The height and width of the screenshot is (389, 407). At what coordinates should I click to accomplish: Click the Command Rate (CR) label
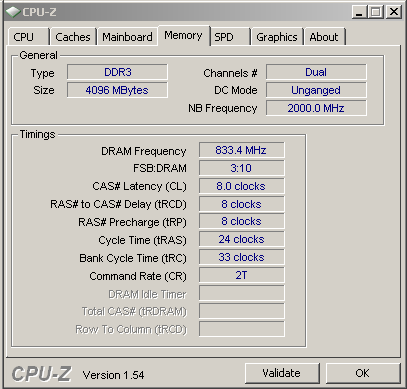tap(138, 276)
